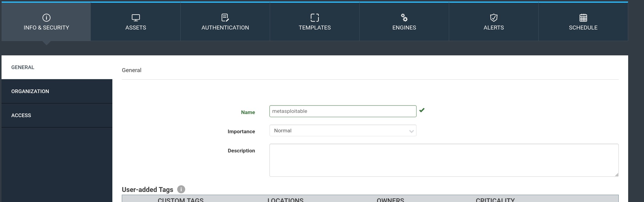Open Engines using the gears icon
Viewport: 644px width, 202px height.
tap(404, 18)
